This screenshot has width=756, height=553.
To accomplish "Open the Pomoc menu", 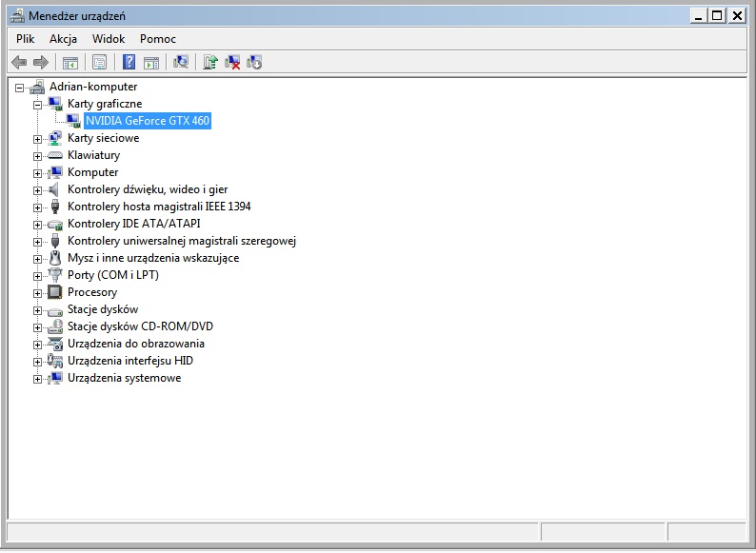I will point(158,39).
